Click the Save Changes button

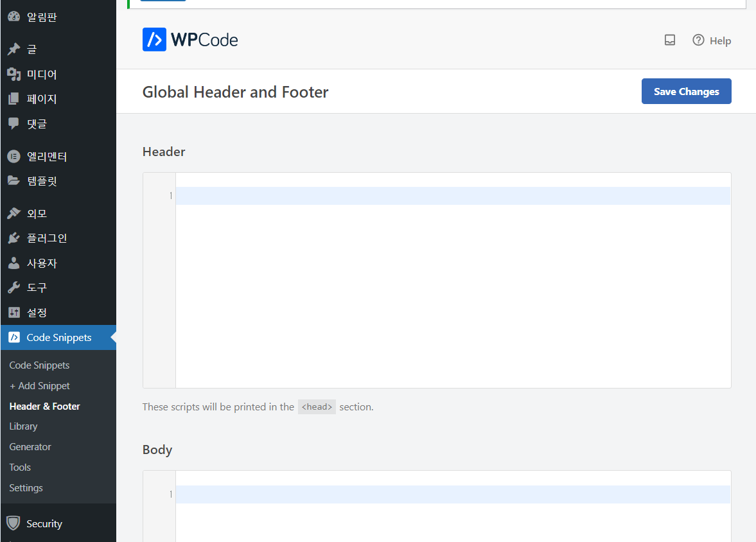pyautogui.click(x=686, y=91)
